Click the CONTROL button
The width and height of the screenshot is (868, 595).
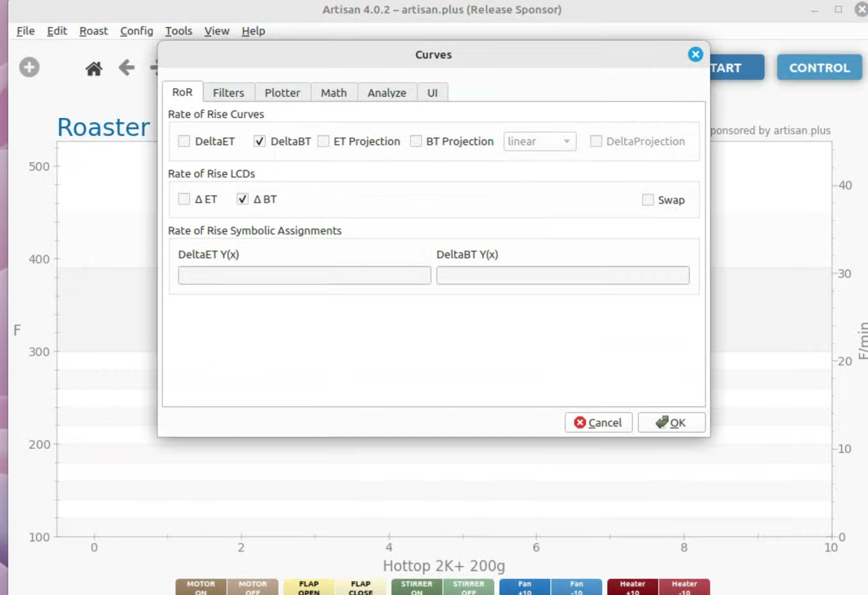(819, 68)
